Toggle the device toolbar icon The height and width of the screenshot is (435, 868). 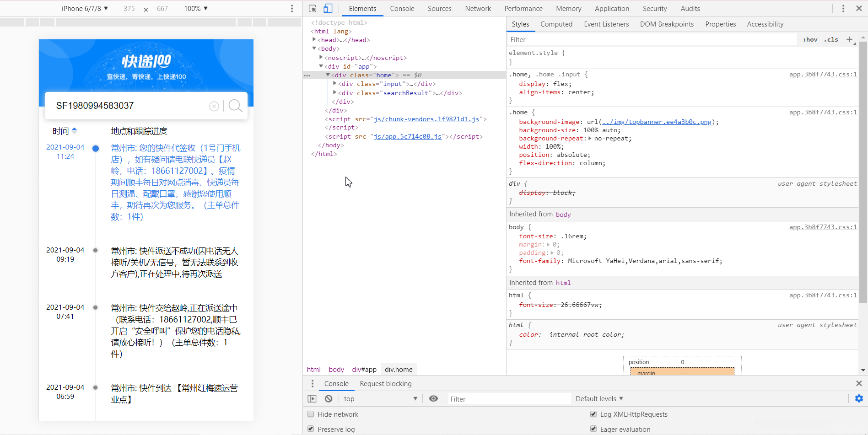[x=328, y=9]
